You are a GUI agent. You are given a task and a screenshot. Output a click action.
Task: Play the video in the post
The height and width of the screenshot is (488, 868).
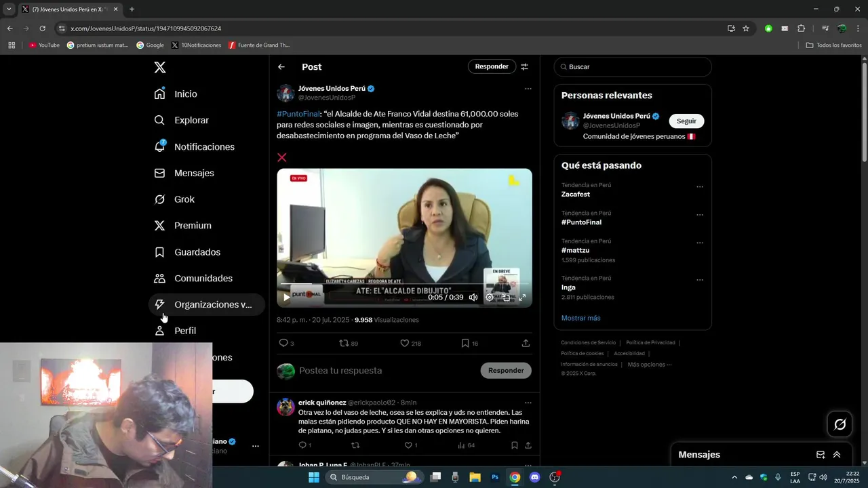pos(287,297)
